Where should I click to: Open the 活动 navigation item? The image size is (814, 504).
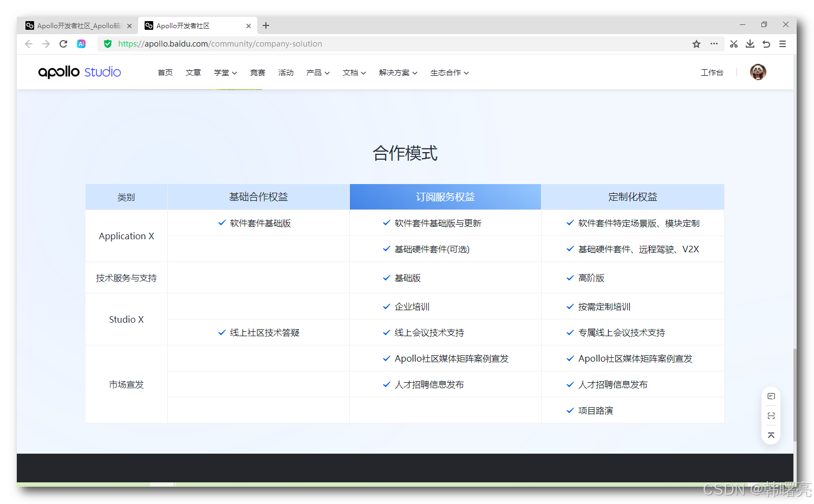[x=286, y=73]
